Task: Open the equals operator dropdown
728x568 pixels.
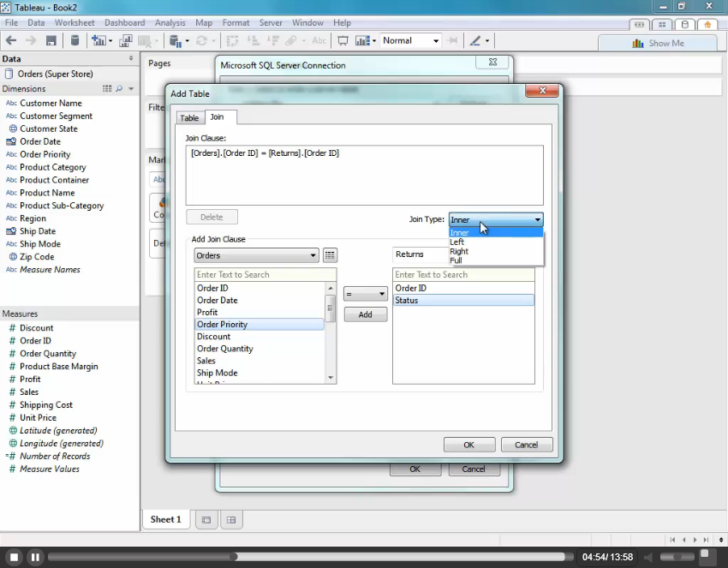Action: pos(366,294)
